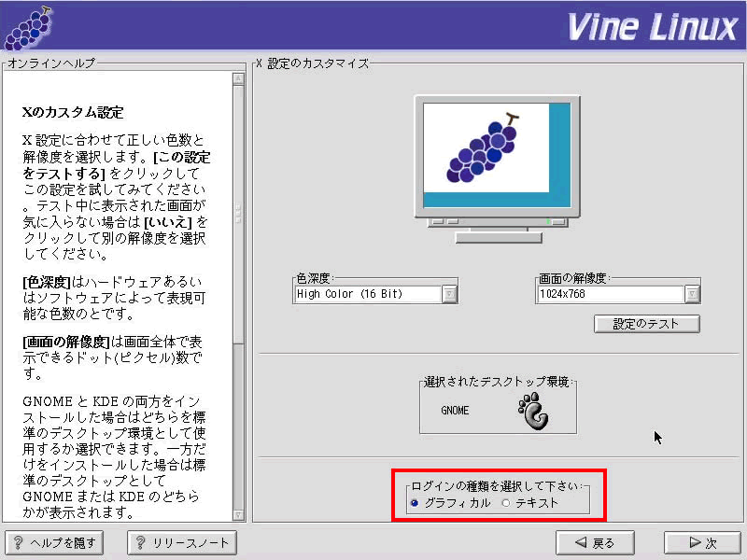Click the ログインの種類を選択して下さい label
Screen dimensions: 747x560
pos(497,486)
